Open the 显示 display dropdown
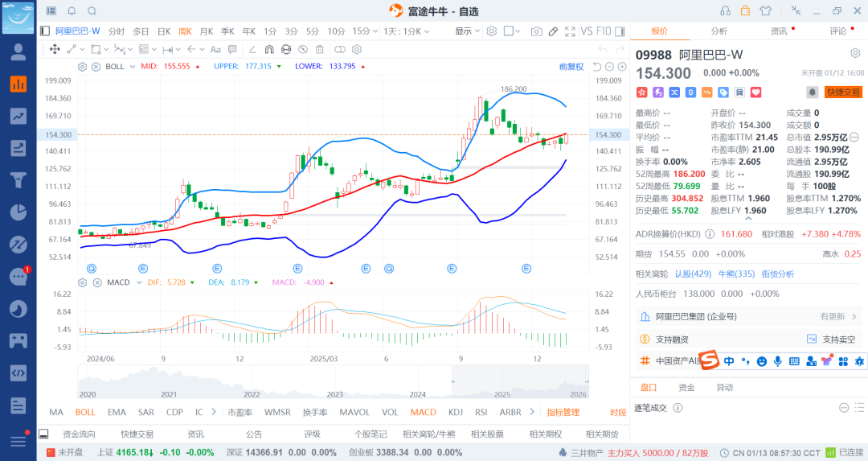Screen dimensions: 868x461 pyautogui.click(x=467, y=31)
